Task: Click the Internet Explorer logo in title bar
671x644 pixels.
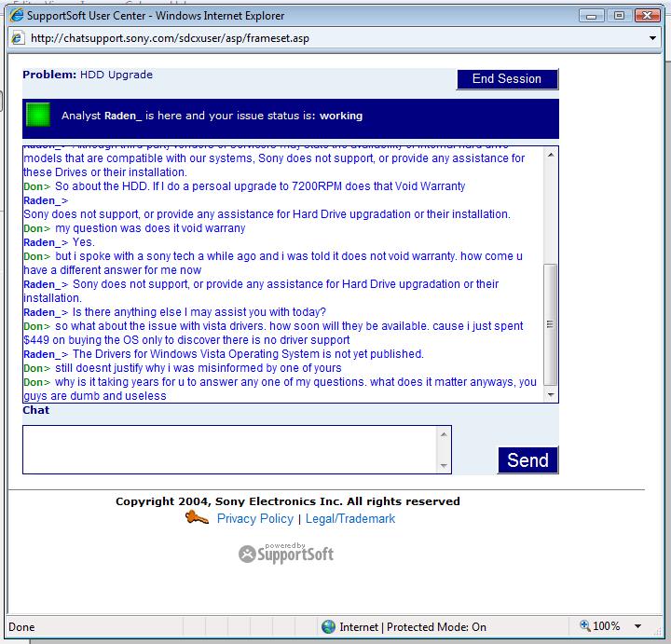Action: [x=17, y=16]
